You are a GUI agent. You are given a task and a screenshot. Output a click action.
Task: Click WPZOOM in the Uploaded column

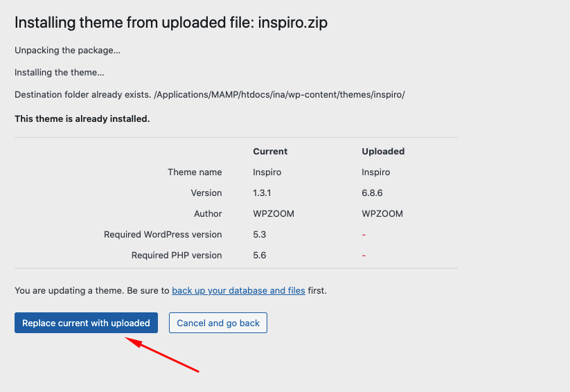pos(382,213)
